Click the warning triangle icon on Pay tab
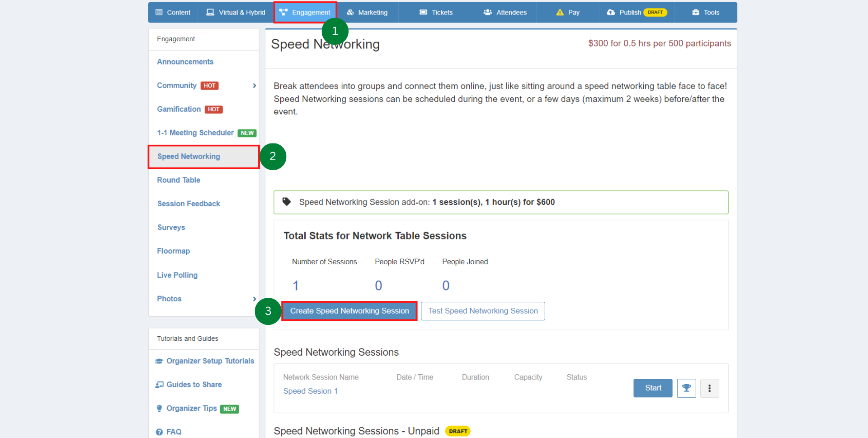Screen dimensions: 868x438 560,12
